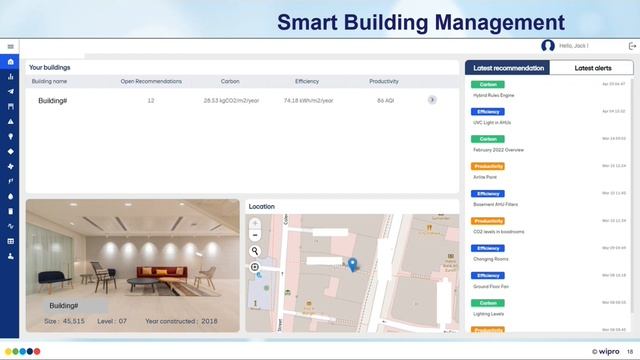Click the Productivity column header in buildings table

coord(384,82)
